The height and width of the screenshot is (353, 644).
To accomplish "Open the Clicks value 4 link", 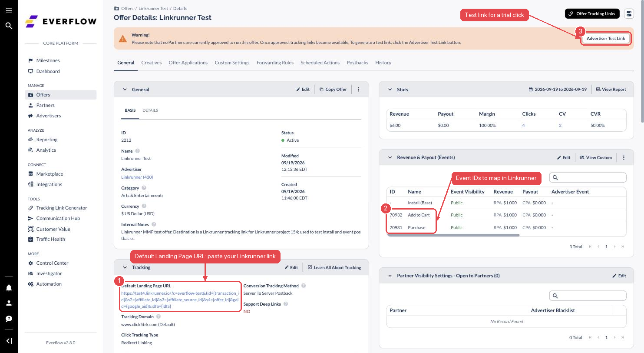I will point(524,125).
